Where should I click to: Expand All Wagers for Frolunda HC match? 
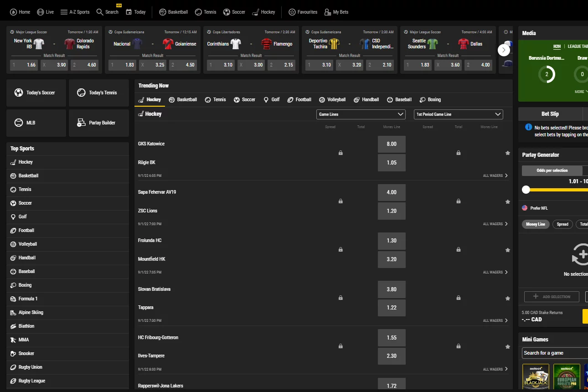point(495,272)
